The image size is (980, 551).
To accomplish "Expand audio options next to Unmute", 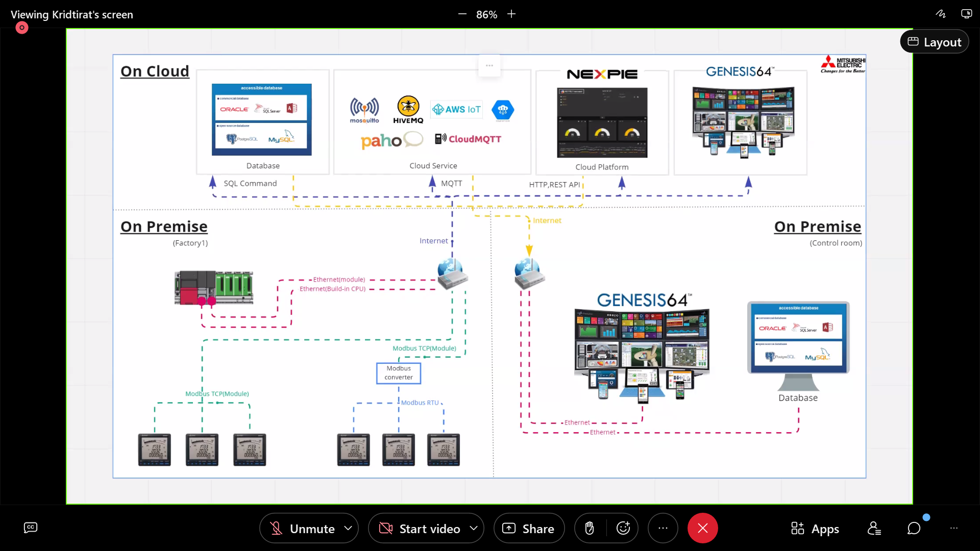I will point(348,528).
